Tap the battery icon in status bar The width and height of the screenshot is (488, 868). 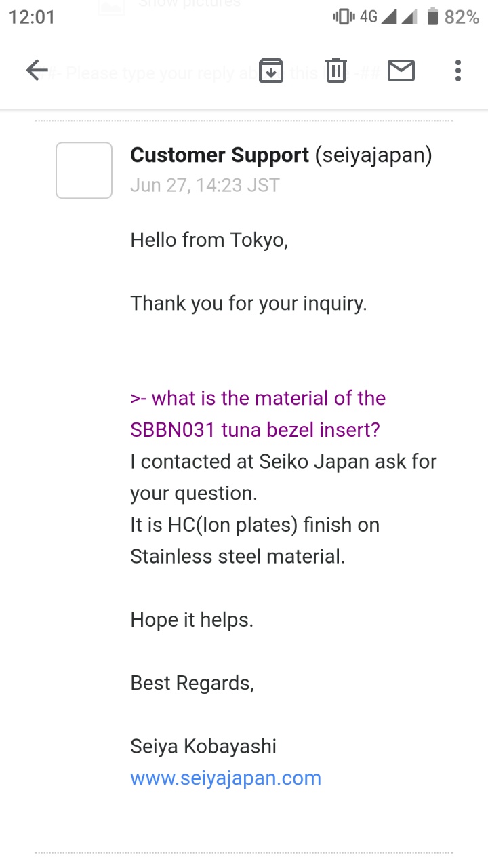pos(432,17)
